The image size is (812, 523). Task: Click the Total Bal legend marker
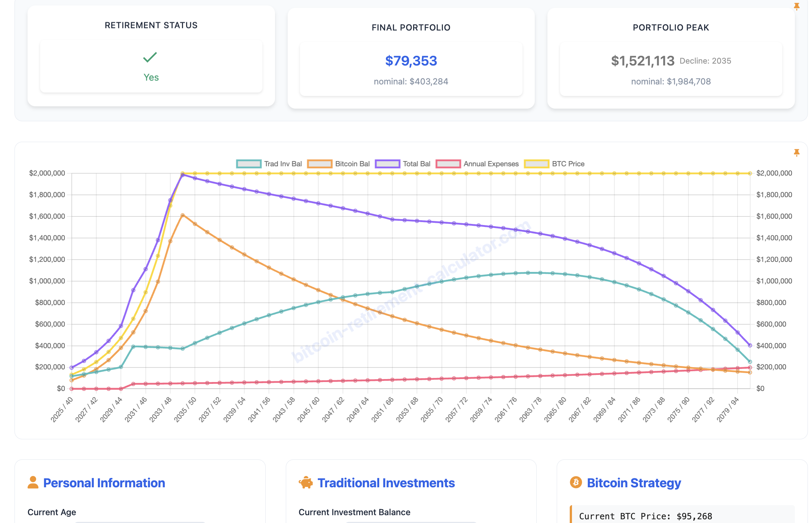(387, 164)
